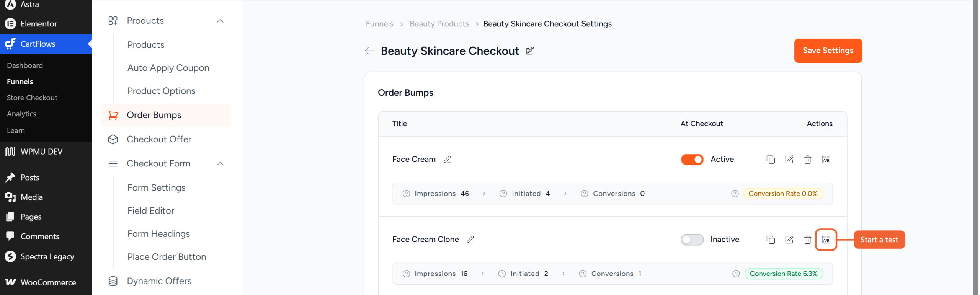The height and width of the screenshot is (295, 980).
Task: Deactivate the Face Cream order bump toggle
Action: tap(692, 160)
